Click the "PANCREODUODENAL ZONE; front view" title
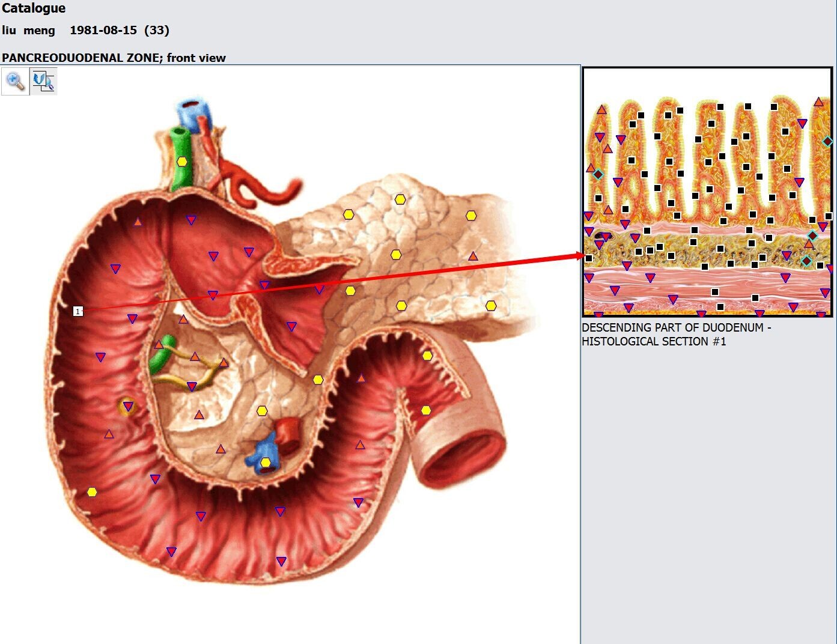The image size is (837, 644). (114, 58)
